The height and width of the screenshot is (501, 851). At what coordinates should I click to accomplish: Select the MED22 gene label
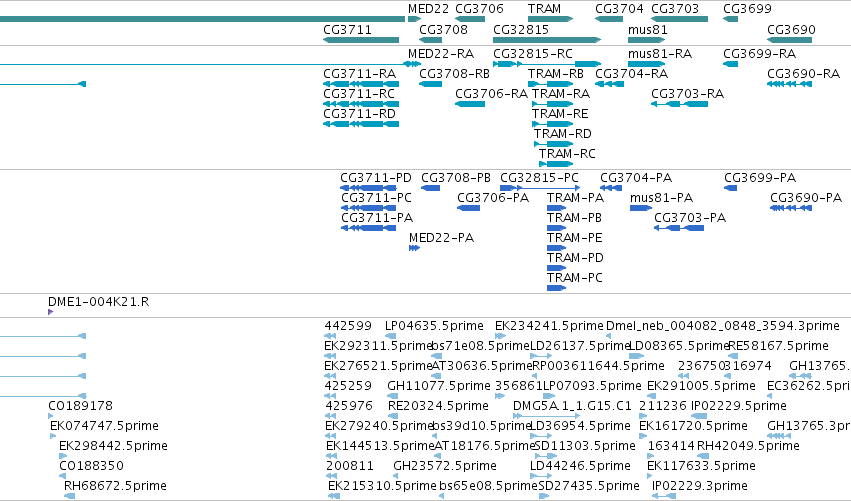coord(428,9)
